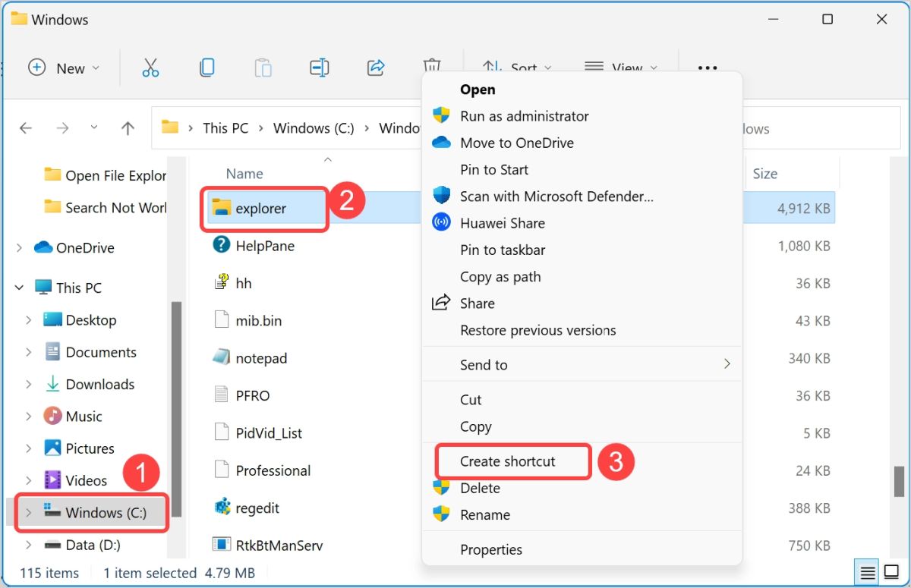Open the Sort dropdown
Viewport: 911px width, 588px height.
(x=518, y=68)
